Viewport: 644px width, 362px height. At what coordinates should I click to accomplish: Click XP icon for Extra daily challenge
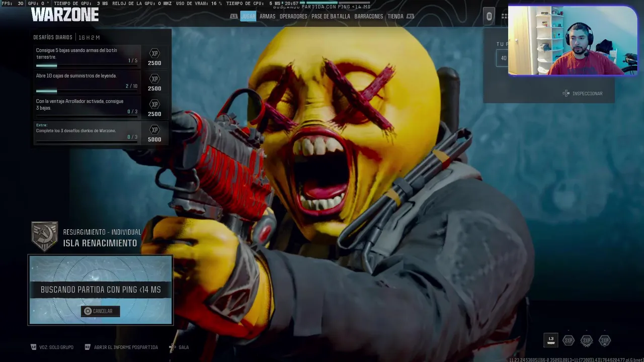[x=154, y=130]
